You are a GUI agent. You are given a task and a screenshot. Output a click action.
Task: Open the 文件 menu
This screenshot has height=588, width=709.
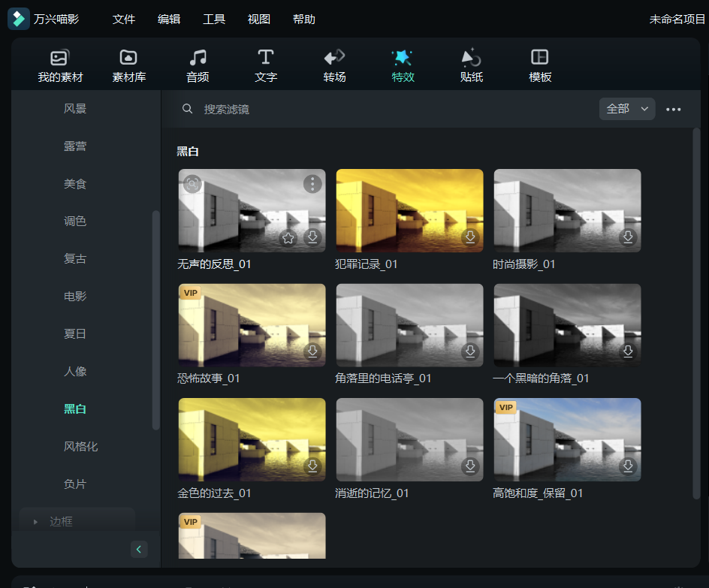click(x=124, y=20)
